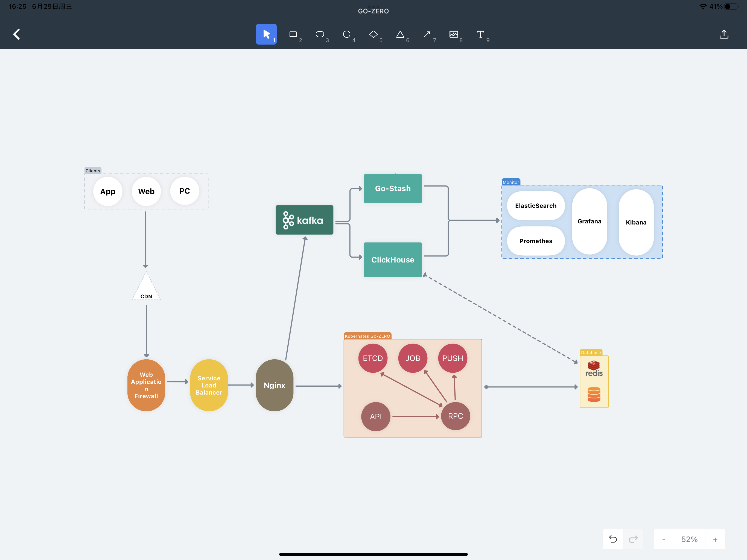Pick the diamond shape tool

point(373,34)
